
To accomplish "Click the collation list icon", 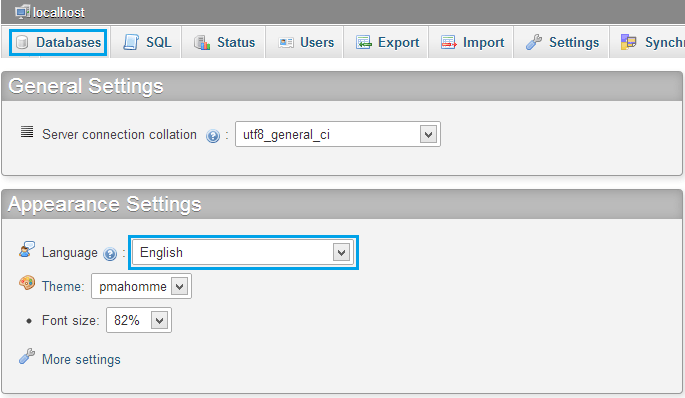I will pos(27,132).
